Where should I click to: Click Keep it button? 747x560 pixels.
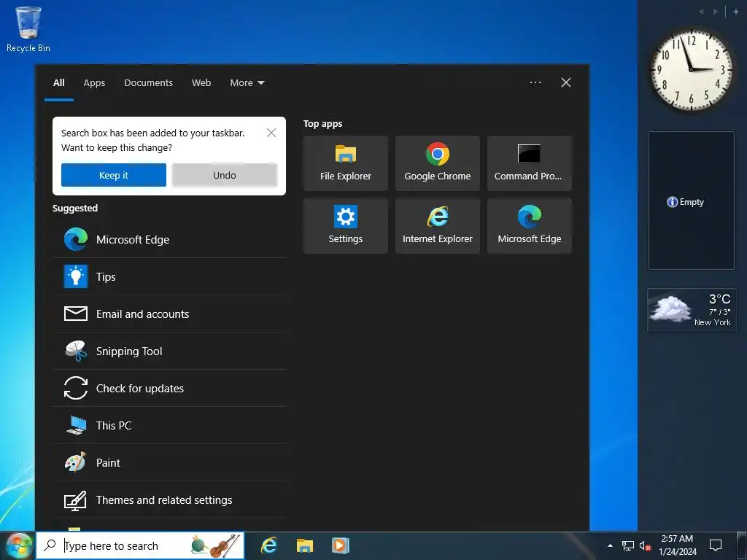click(x=114, y=175)
